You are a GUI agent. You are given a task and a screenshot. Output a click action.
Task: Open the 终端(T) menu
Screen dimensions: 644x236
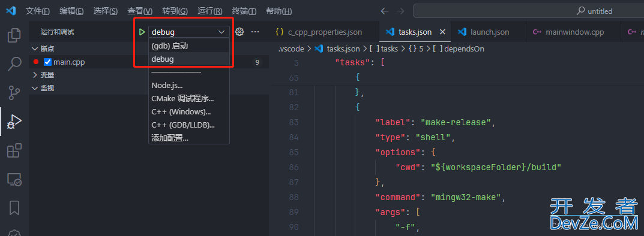click(244, 11)
